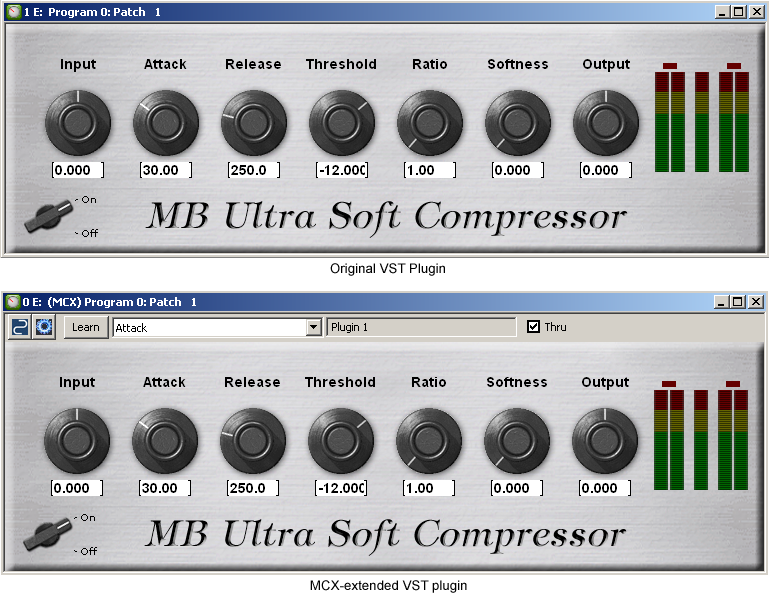Image resolution: width=769 pixels, height=600 pixels.
Task: Click the Output knob in the MCX-extended plugin
Action: tap(604, 441)
